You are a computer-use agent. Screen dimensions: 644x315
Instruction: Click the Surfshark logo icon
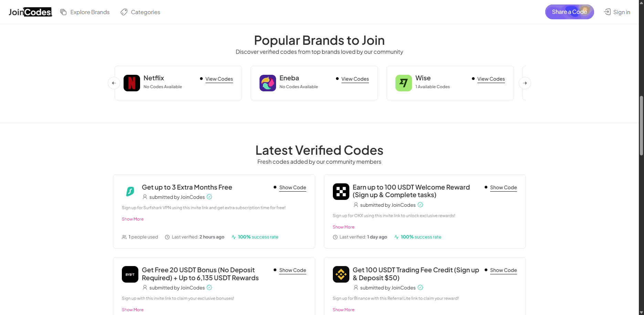[x=130, y=191]
